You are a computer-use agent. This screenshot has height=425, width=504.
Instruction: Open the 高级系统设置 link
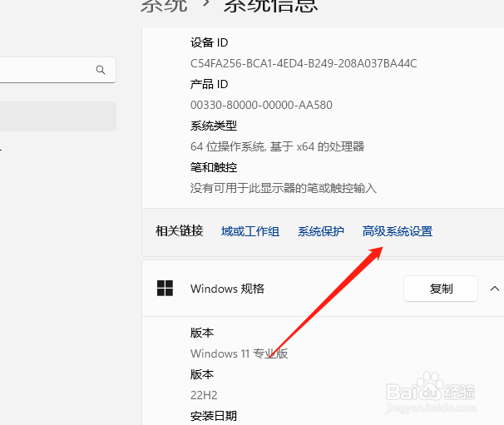(x=398, y=231)
